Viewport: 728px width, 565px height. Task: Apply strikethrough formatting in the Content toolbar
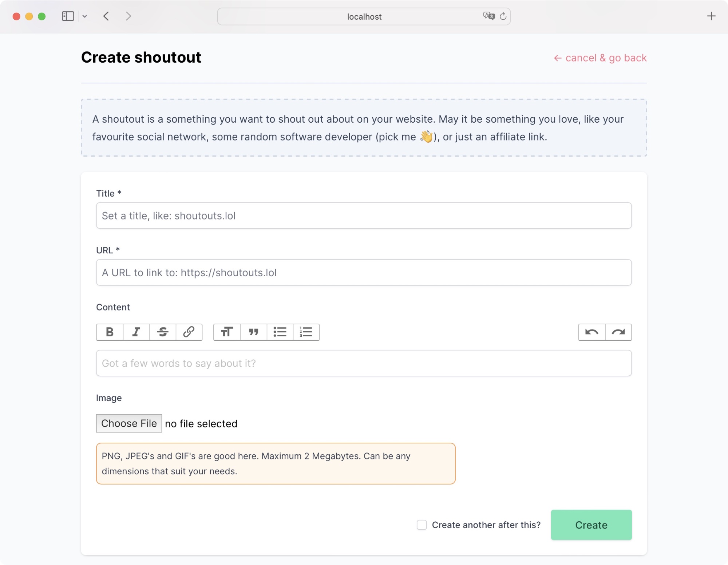[x=163, y=332]
